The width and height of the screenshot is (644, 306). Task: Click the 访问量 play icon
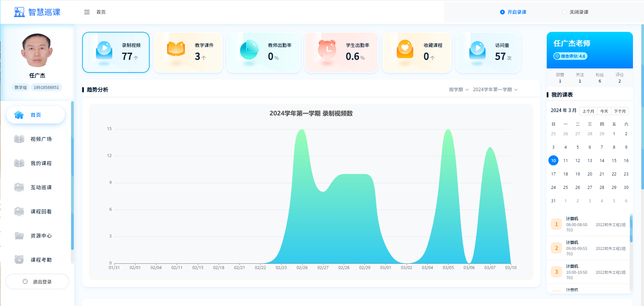point(477,50)
